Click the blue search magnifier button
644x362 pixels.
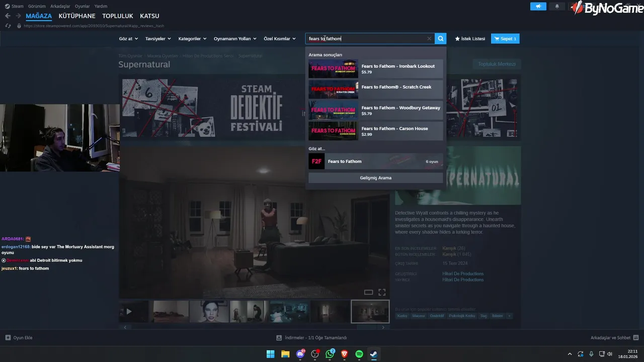(440, 39)
